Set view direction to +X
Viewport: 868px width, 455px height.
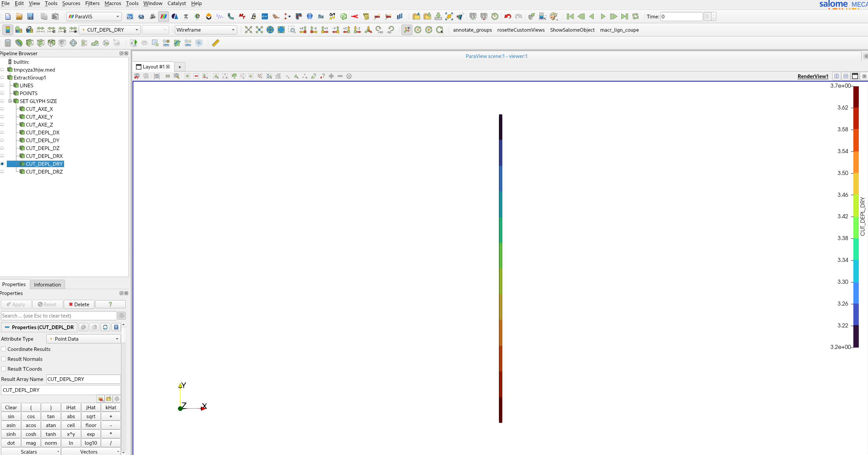pyautogui.click(x=303, y=30)
